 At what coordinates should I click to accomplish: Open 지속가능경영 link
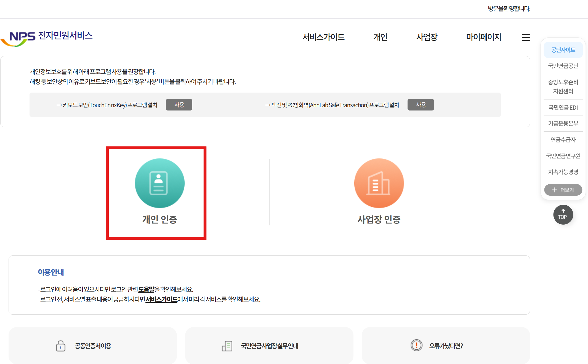pyautogui.click(x=563, y=172)
